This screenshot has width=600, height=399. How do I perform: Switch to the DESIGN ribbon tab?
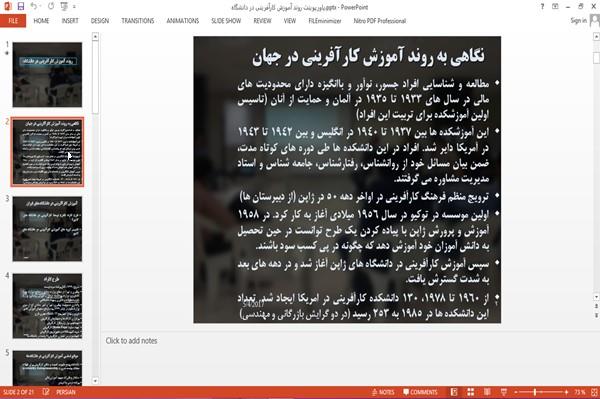(x=100, y=21)
